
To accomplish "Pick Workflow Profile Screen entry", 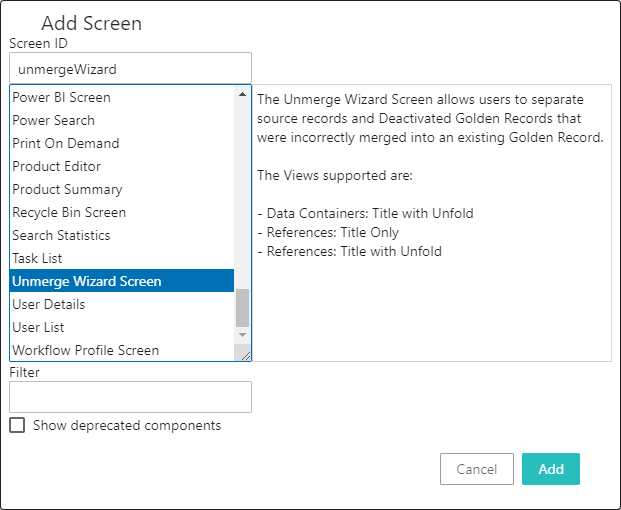I will click(x=85, y=350).
